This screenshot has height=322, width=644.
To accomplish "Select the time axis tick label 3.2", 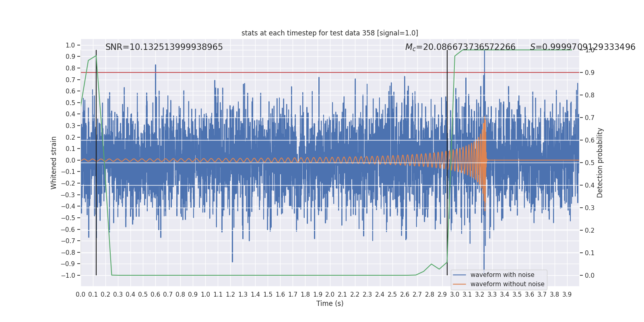I will coord(480,295).
